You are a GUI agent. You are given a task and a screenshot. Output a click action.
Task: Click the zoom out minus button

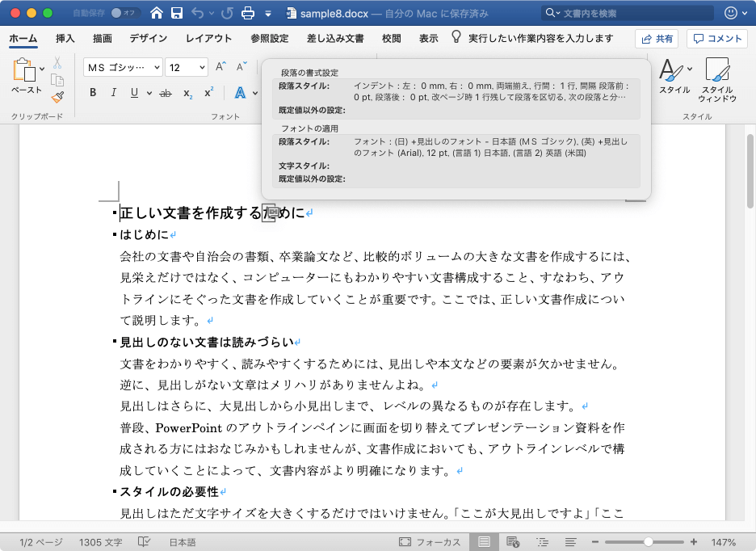pyautogui.click(x=595, y=542)
